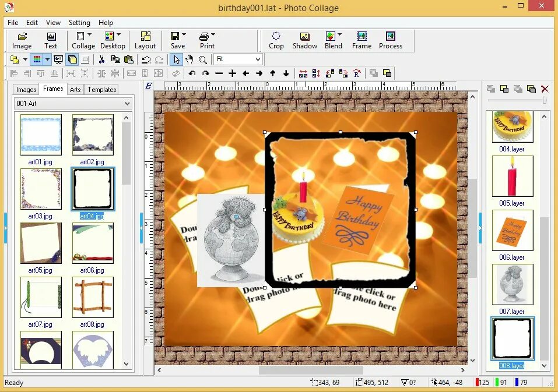
Task: Nudge down with the black down arrow
Action: 286,73
